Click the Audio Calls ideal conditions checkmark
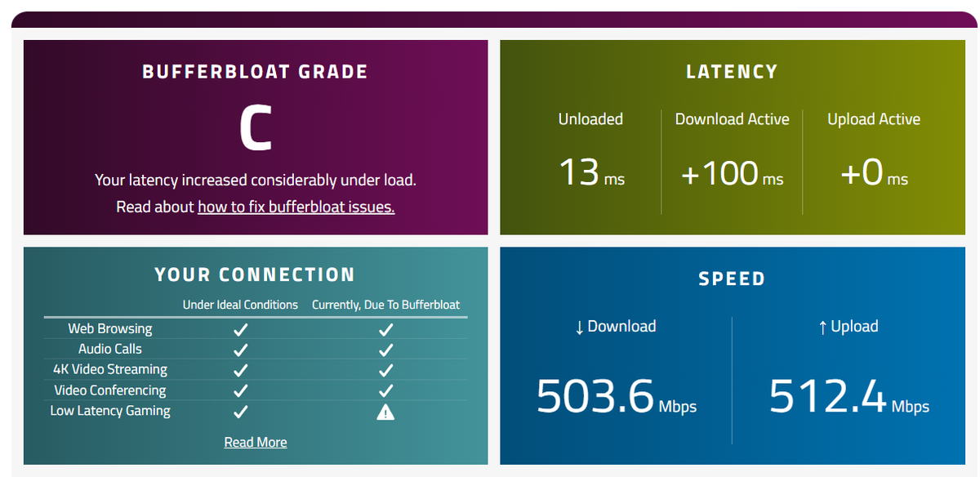 [240, 350]
